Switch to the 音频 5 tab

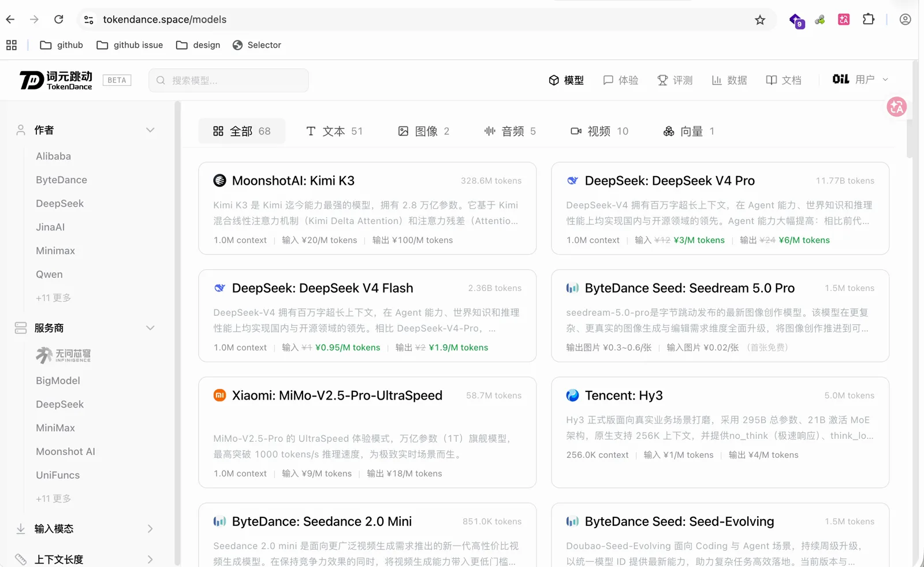coord(510,131)
